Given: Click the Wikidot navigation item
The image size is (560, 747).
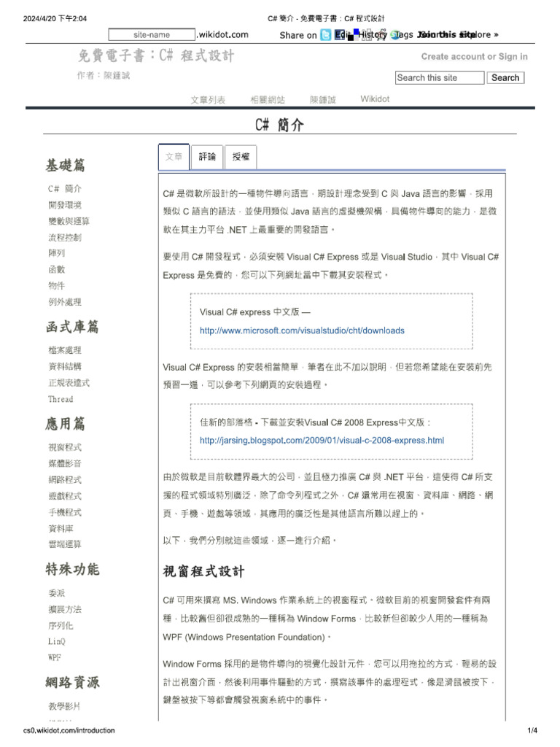Looking at the screenshot, I should (x=375, y=99).
